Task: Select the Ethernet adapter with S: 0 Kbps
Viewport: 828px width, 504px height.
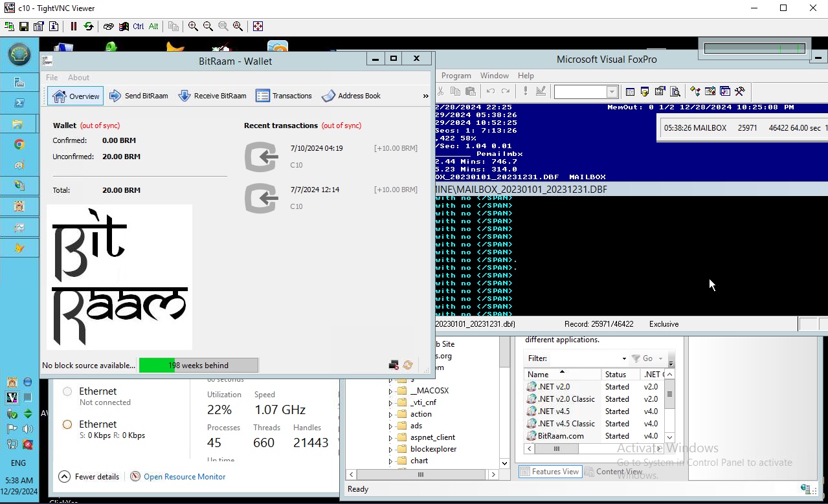Action: click(x=67, y=424)
